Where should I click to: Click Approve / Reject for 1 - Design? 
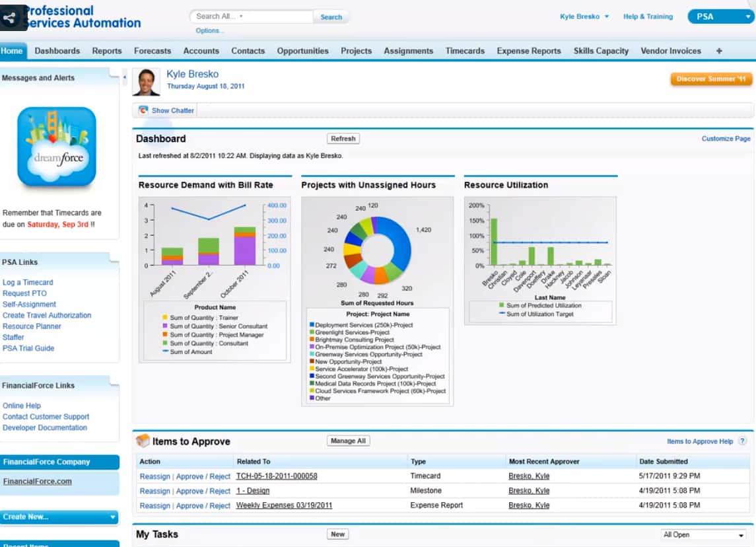(x=203, y=491)
